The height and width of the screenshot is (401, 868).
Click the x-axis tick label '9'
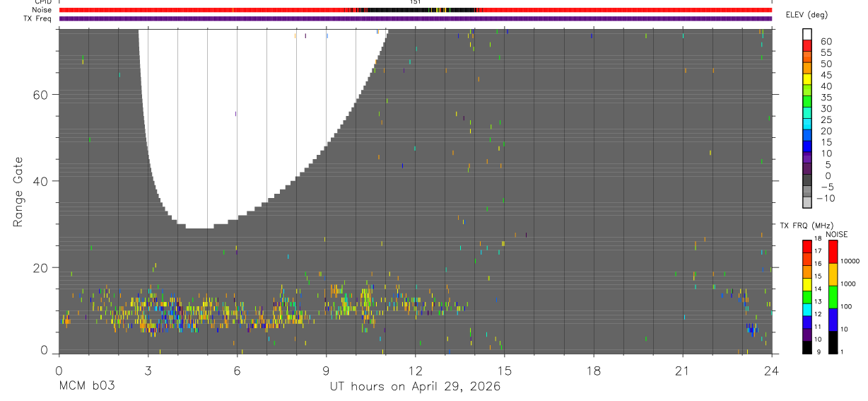point(326,370)
